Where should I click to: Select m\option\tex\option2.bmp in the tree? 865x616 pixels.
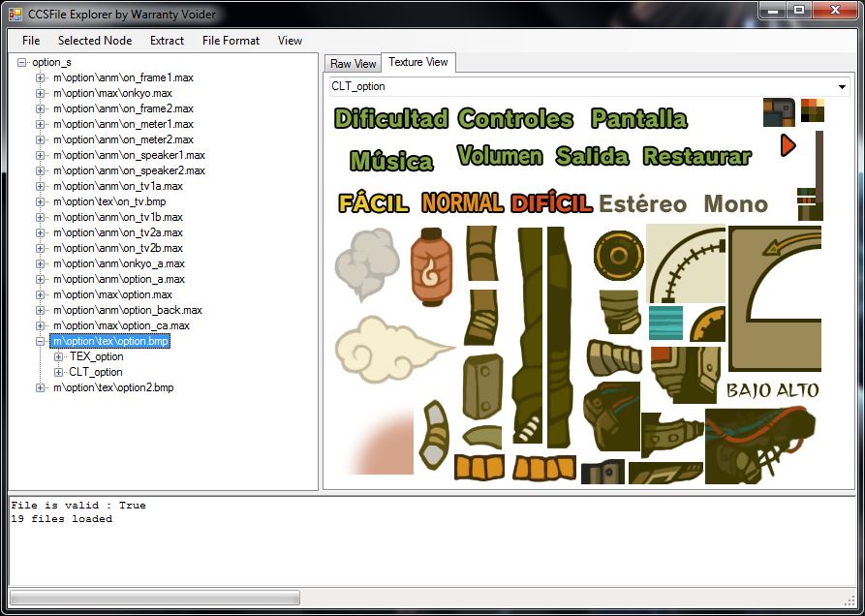click(x=113, y=387)
